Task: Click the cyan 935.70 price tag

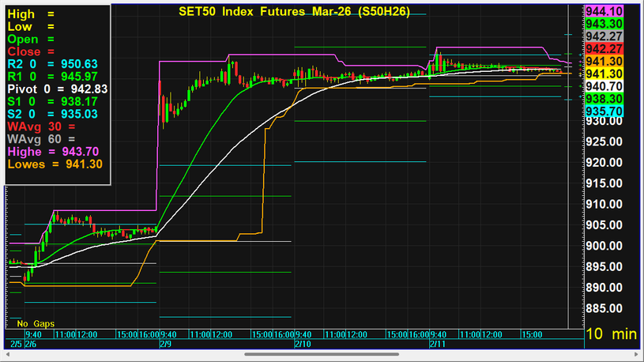Action: coord(605,111)
